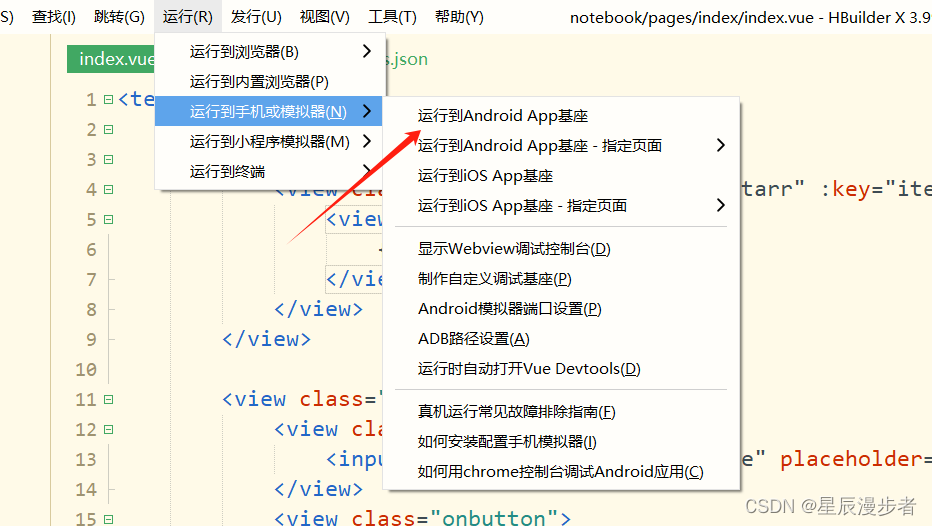The width and height of the screenshot is (932, 526).
Task: Open the 工具(T) menu
Action: coord(392,17)
